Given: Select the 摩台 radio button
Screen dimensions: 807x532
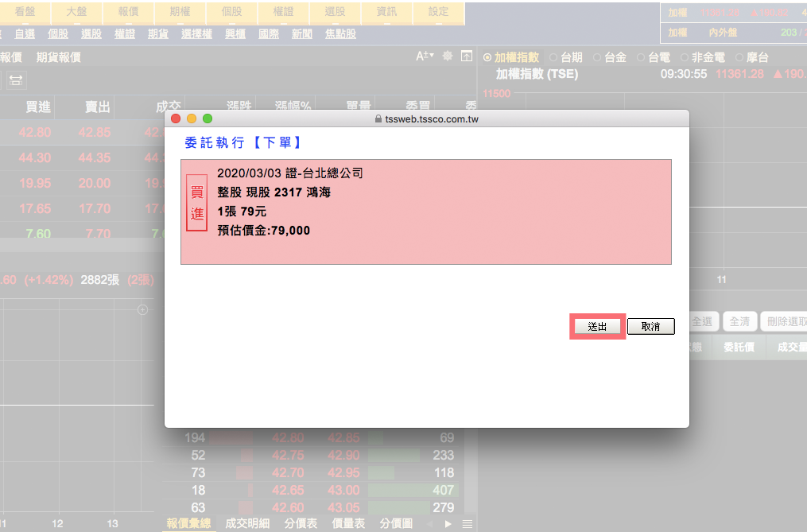Looking at the screenshot, I should (x=739, y=57).
